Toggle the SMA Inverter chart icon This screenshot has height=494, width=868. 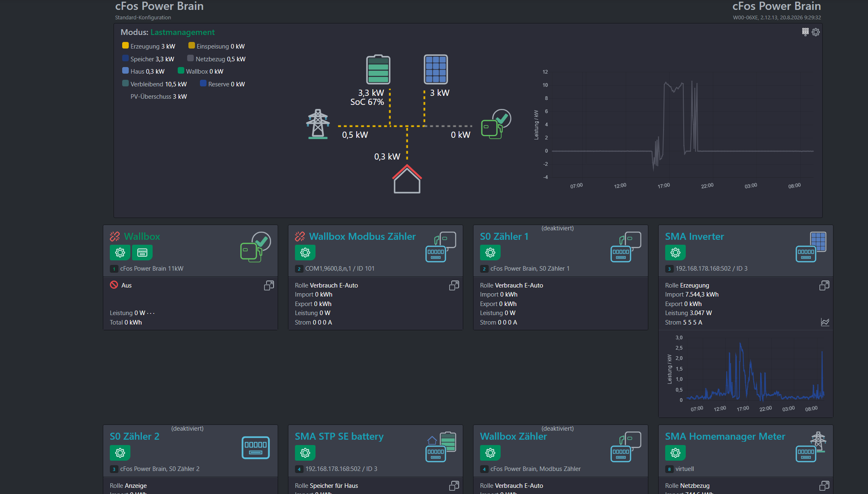pos(825,322)
